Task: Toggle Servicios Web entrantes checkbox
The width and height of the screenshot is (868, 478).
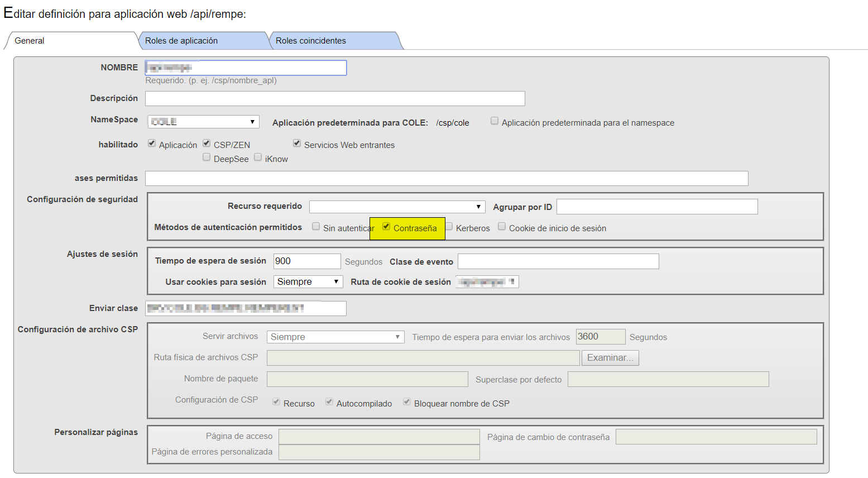Action: click(297, 144)
